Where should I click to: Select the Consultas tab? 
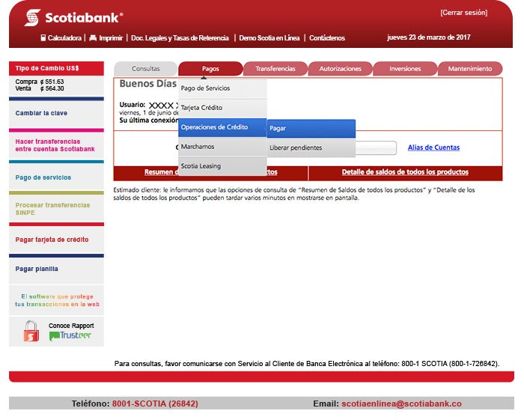click(145, 69)
